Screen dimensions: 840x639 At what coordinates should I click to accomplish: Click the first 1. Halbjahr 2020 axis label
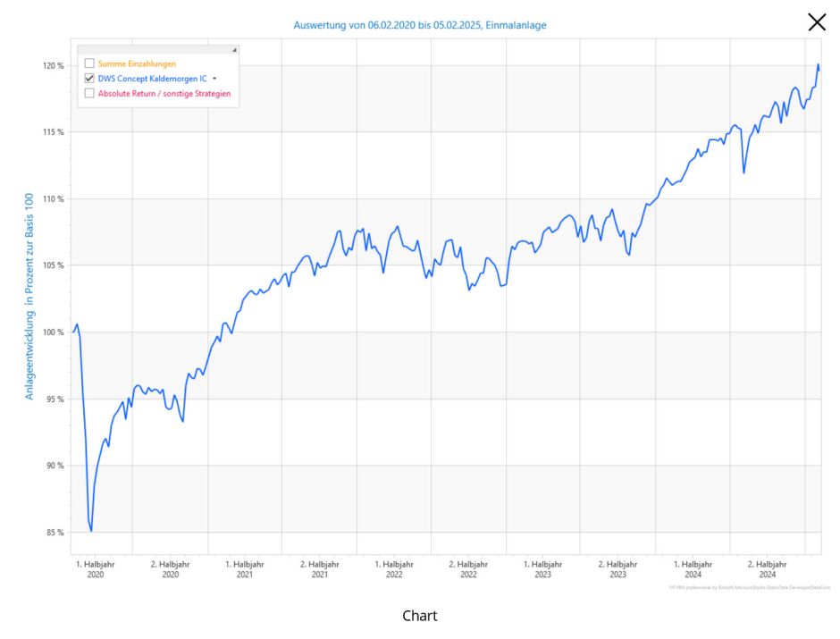point(96,569)
